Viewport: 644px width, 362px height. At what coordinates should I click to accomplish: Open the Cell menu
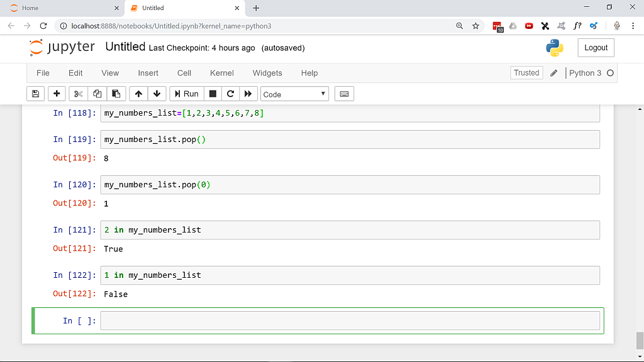(184, 73)
